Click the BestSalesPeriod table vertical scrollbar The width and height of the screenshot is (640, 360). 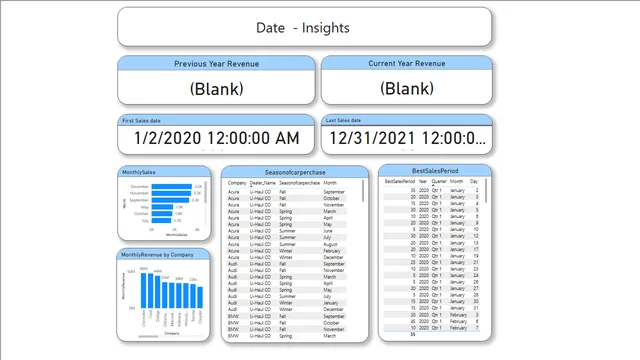coord(486,191)
